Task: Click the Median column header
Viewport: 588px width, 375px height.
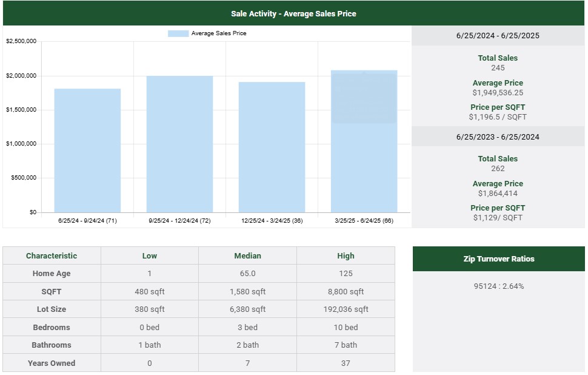Action: [247, 255]
